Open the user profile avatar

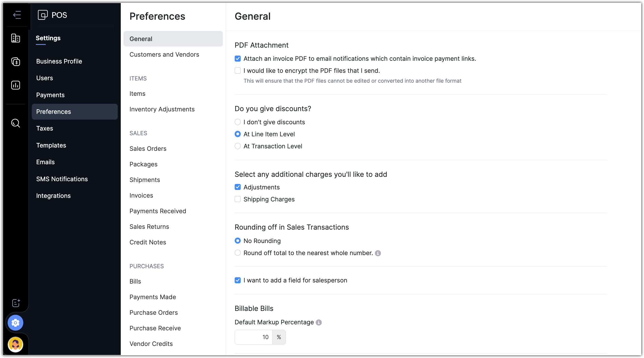click(x=16, y=344)
